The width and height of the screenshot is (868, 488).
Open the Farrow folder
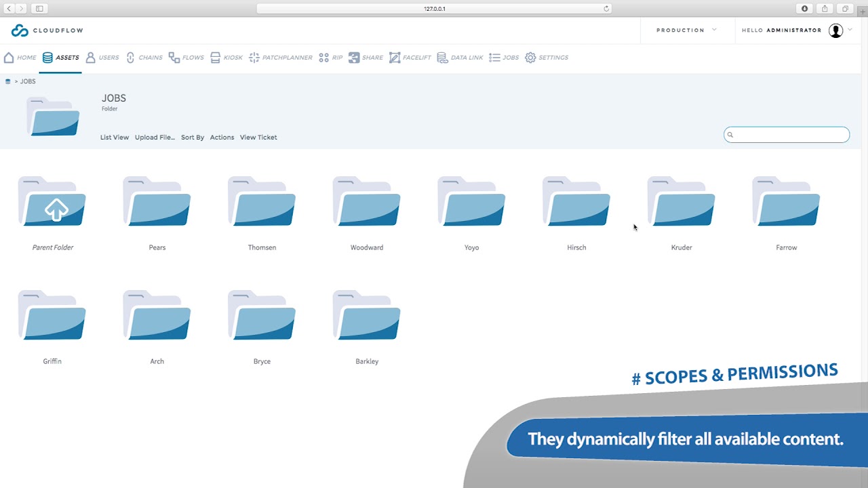click(786, 201)
